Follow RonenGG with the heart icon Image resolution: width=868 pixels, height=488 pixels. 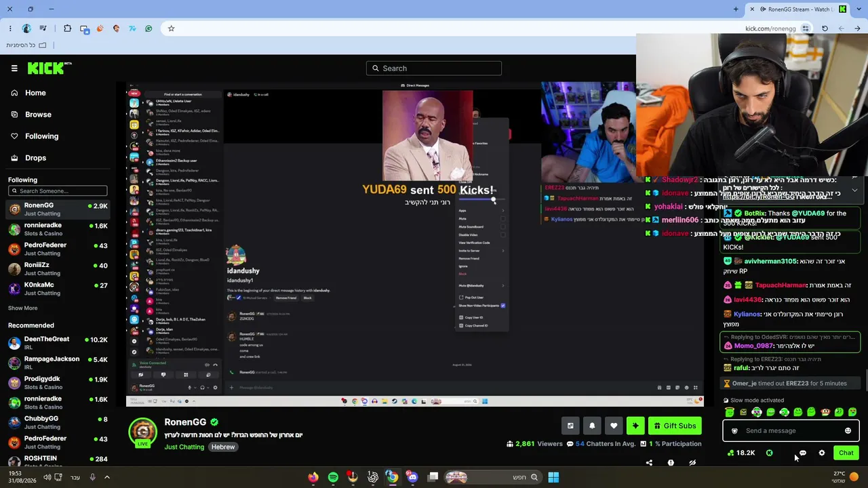coord(614,426)
